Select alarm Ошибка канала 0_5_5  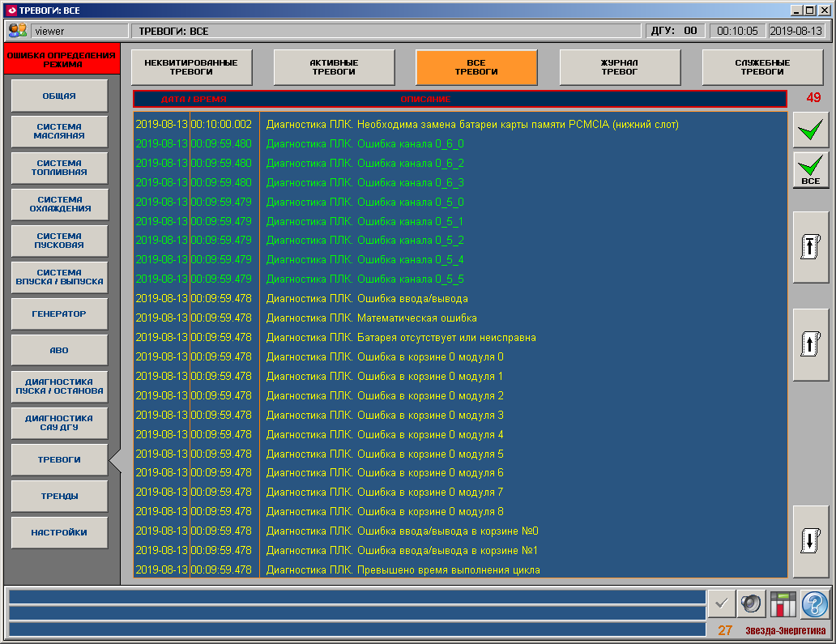pos(460,279)
